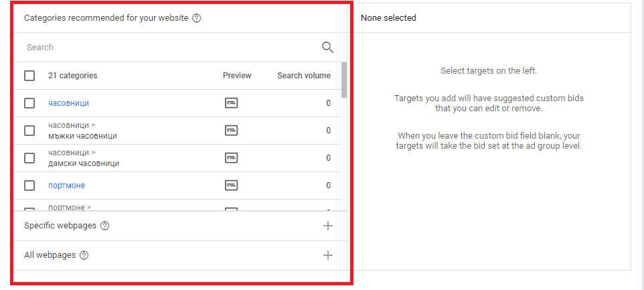
Task: Open the портмоне category link
Action: (66, 186)
